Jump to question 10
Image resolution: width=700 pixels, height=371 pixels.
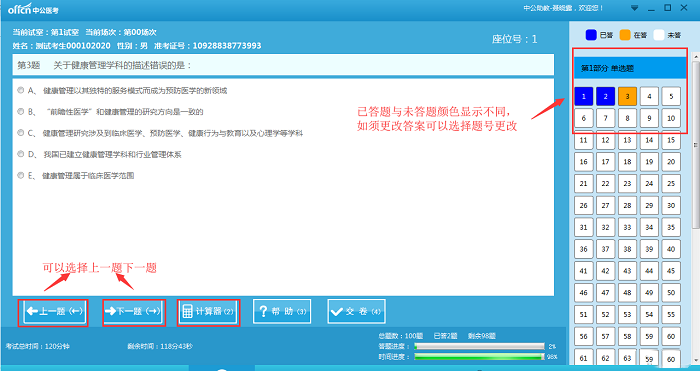(671, 118)
